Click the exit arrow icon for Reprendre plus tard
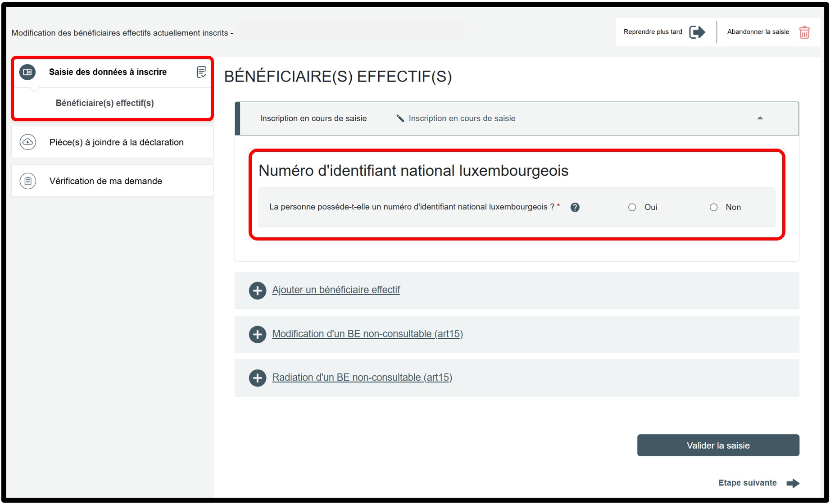Screen dimensions: 830x504 [x=697, y=32]
